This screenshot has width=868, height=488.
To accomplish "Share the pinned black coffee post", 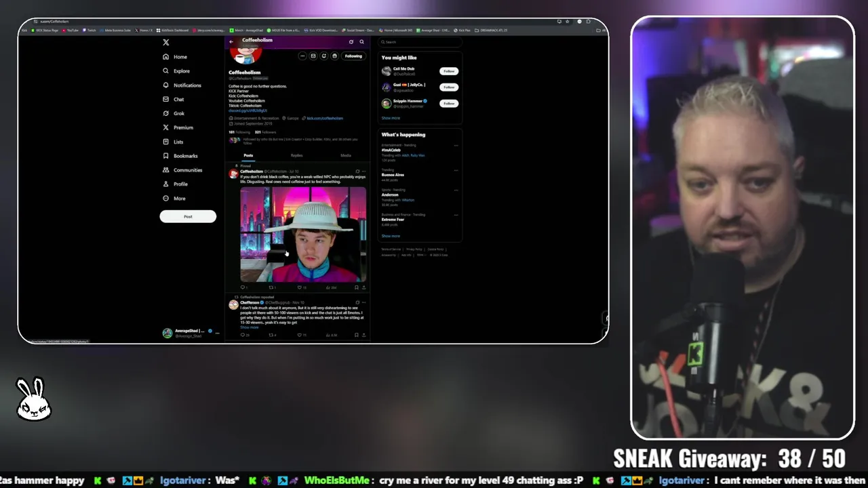I will point(363,287).
